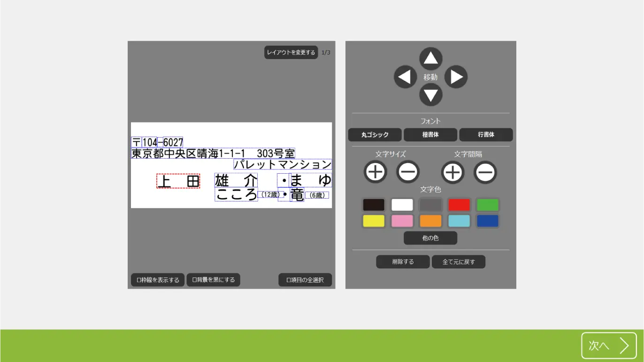The width and height of the screenshot is (644, 362).
Task: Select the 上田 surname text box
Action: click(x=178, y=181)
